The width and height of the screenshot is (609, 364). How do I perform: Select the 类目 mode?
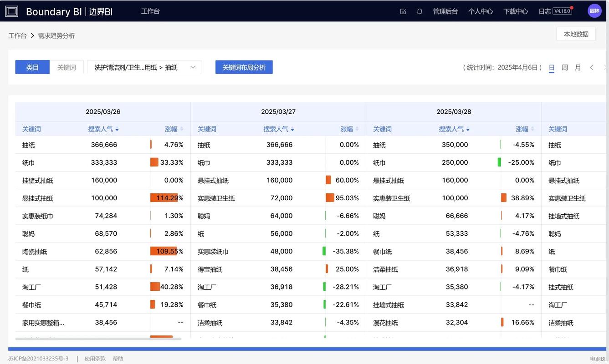(x=32, y=67)
